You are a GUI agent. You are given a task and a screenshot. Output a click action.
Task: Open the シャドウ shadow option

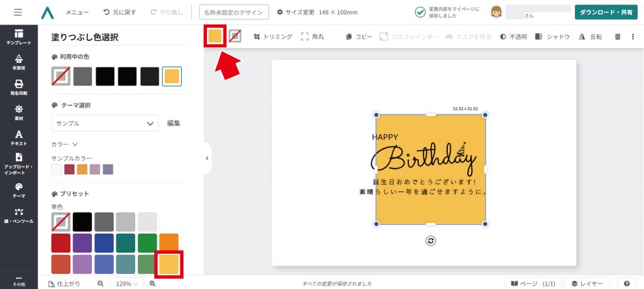pos(553,37)
